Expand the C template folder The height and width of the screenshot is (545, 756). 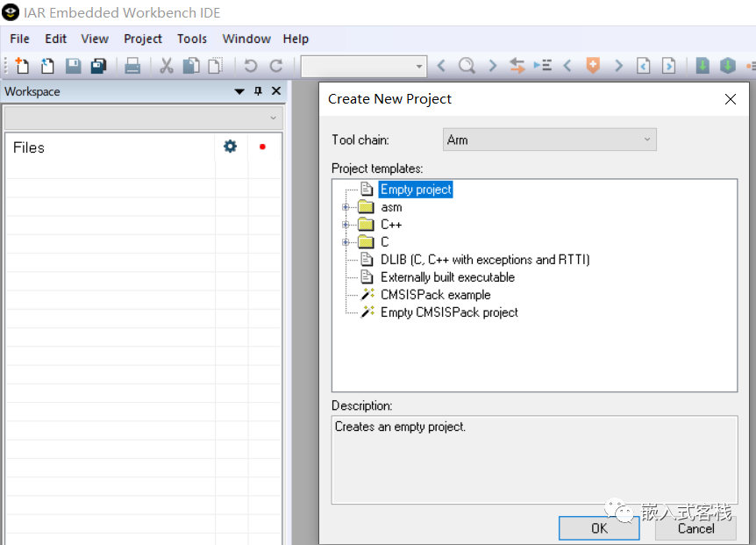click(346, 242)
